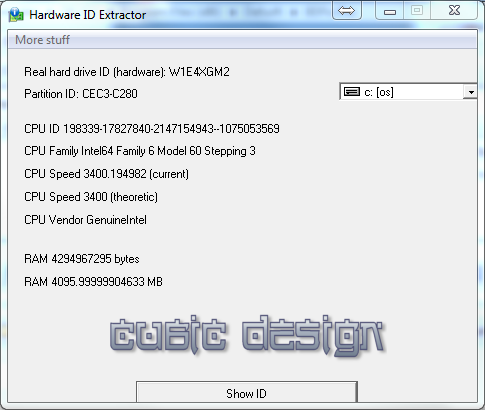Screen dimensions: 485x410
Task: Click the CPU Family Intel64 line
Action: 140,151
